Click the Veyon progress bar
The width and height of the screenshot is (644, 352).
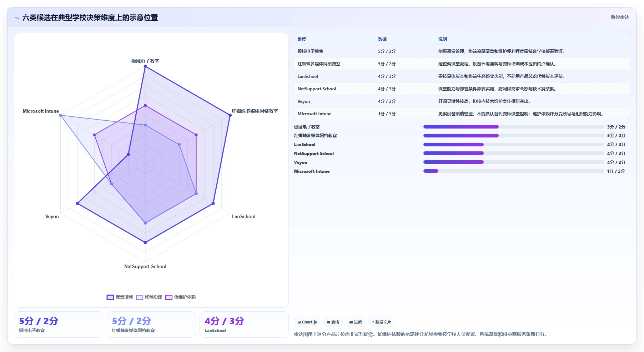click(x=514, y=162)
